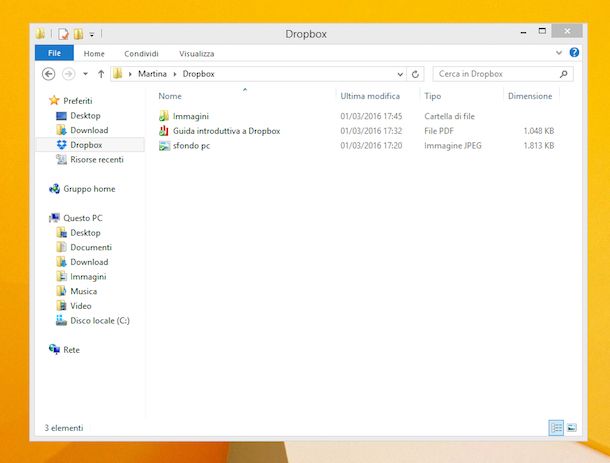Viewport: 610px width, 463px height.
Task: Click the Cartella di file type cell
Action: point(449,116)
